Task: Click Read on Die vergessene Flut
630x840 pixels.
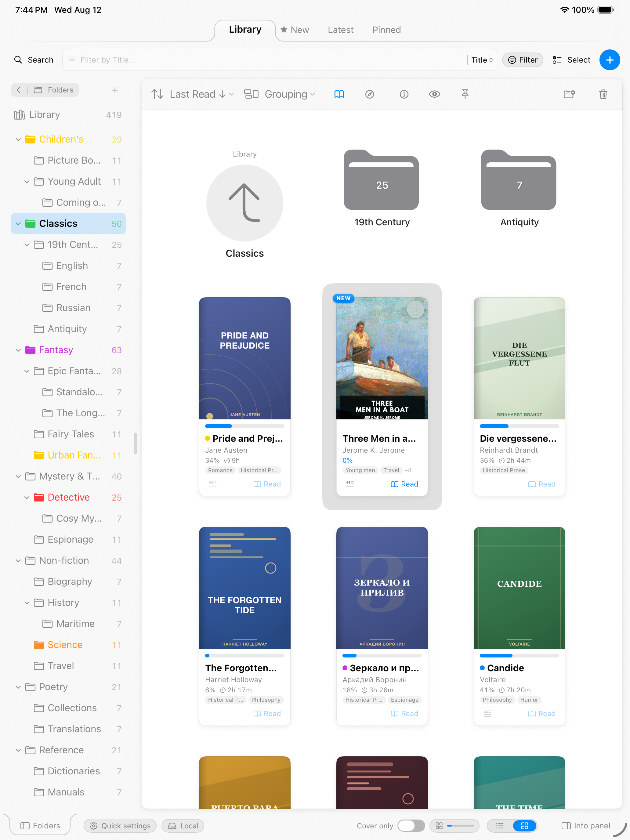Action: pos(542,484)
